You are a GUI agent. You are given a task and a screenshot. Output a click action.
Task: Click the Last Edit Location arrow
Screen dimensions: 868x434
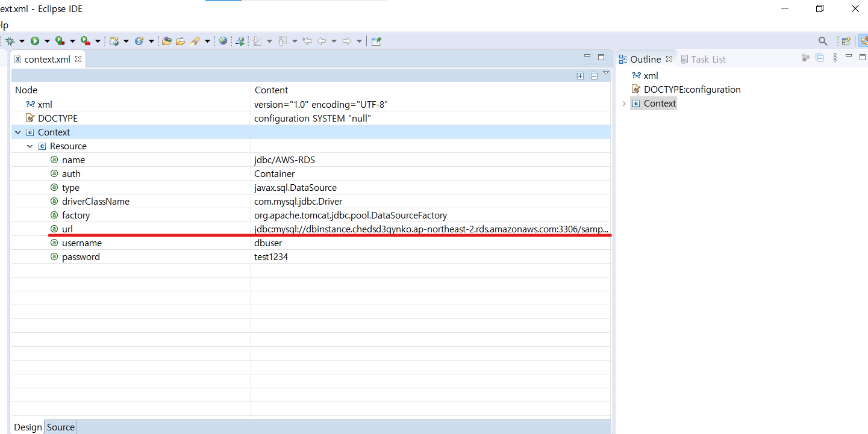307,41
